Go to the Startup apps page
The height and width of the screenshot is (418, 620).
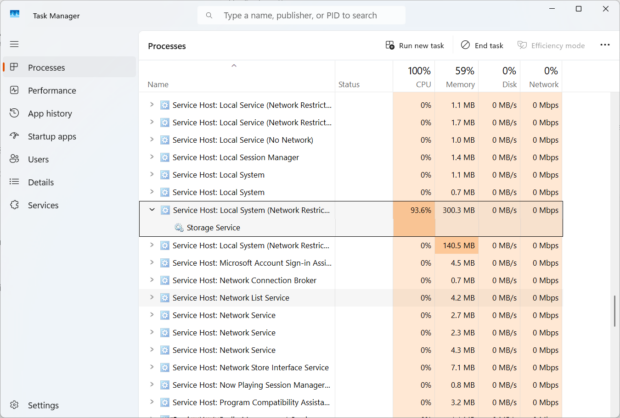point(69,136)
